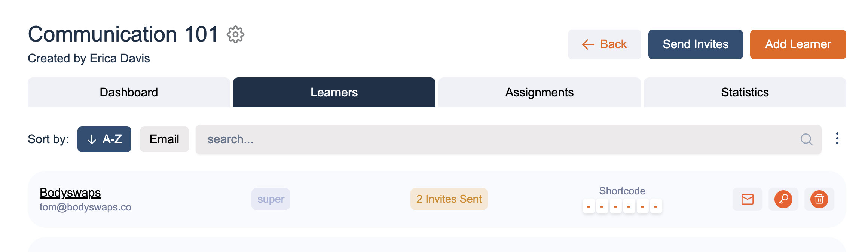The height and width of the screenshot is (252, 868).
Task: Toggle A-Z sort order
Action: point(104,139)
